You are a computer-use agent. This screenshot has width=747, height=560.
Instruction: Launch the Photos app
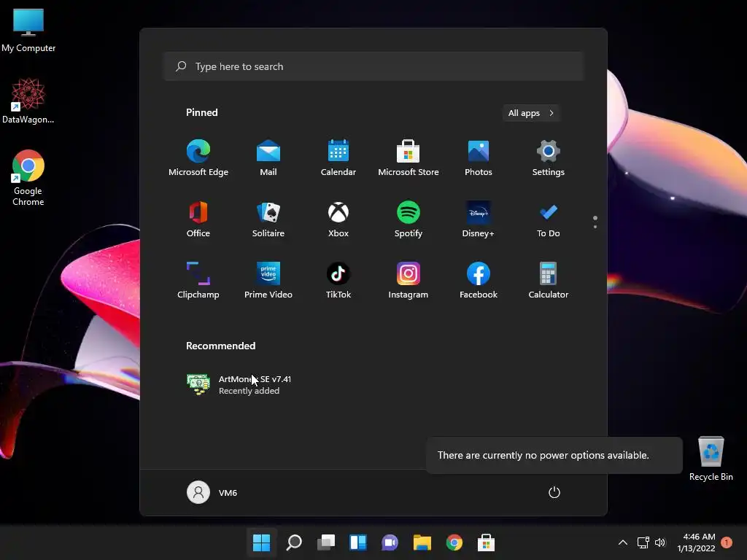pyautogui.click(x=479, y=158)
